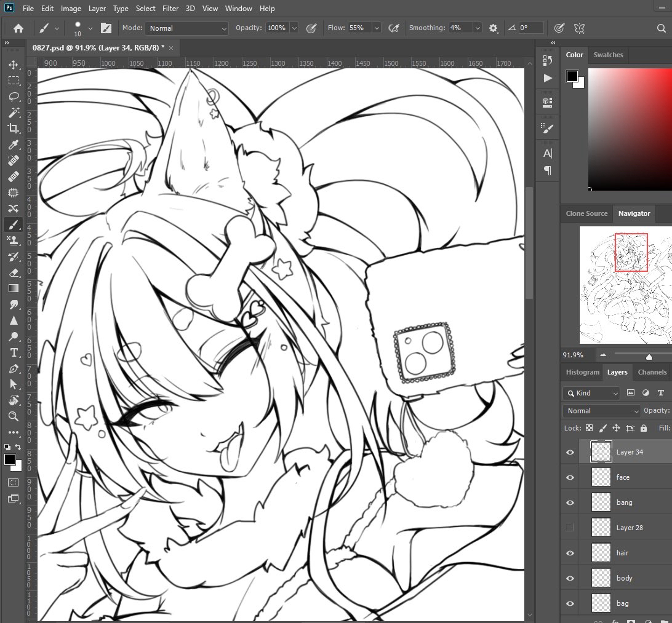Select the Move tool
The width and height of the screenshot is (672, 623).
click(13, 65)
